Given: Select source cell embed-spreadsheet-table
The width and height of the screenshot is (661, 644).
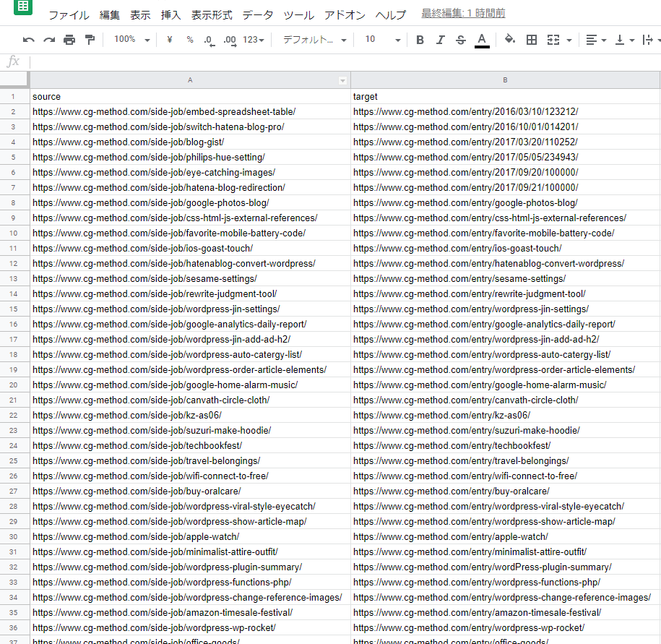Looking at the screenshot, I should click(190, 112).
